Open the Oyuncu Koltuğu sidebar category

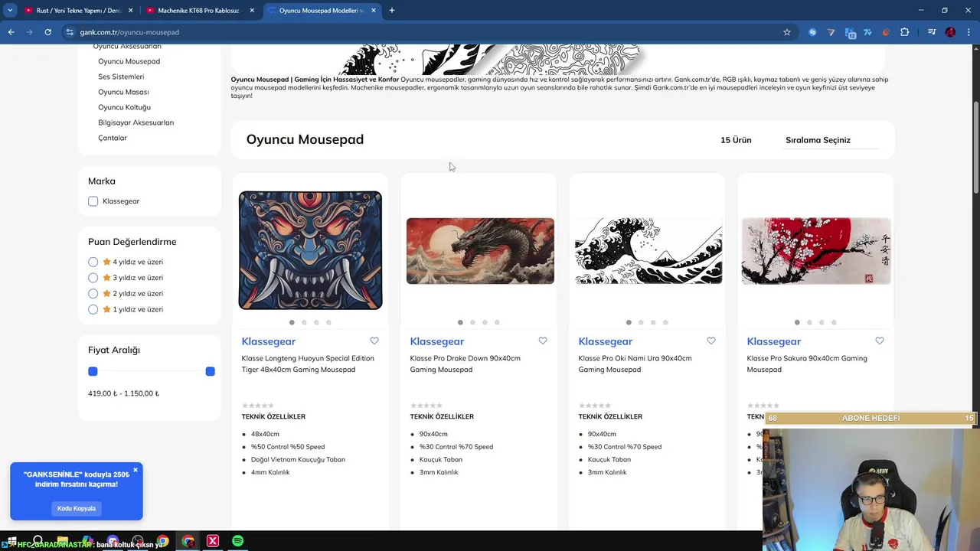(x=124, y=107)
